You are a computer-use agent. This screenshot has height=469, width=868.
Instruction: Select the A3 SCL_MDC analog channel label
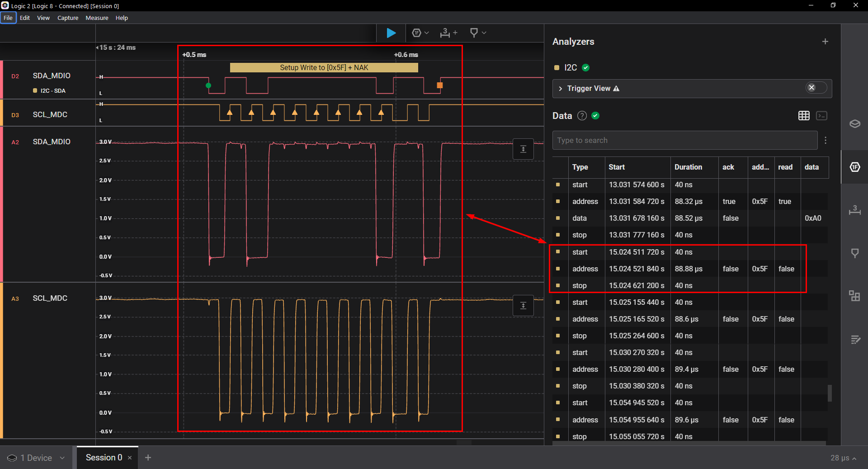pos(50,298)
